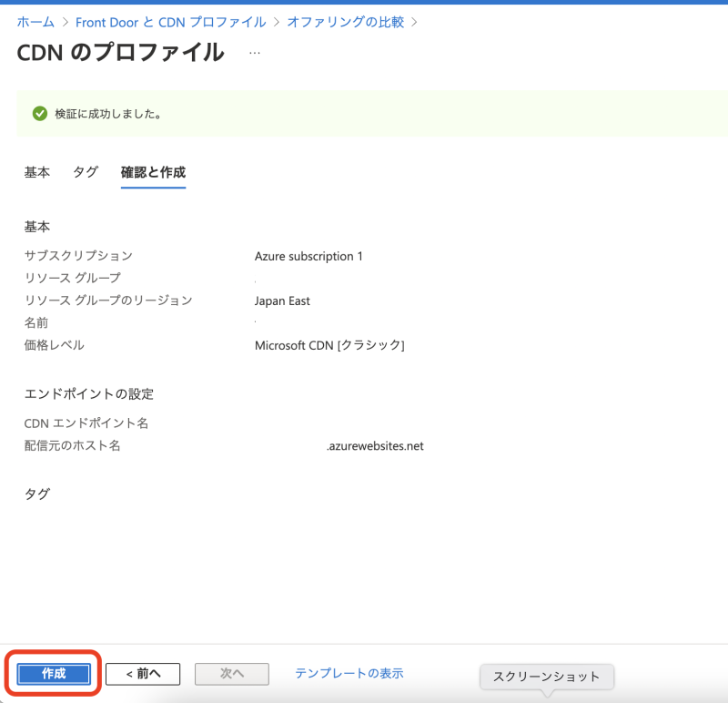
Task: Switch to the 基本 tab
Action: pos(36,172)
